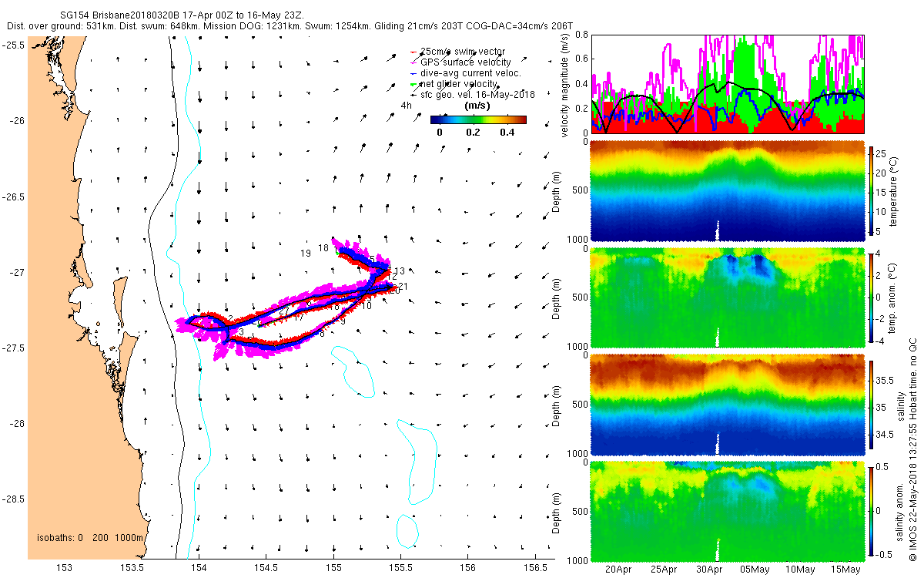Select the 'dive-avg current veloc.' legend text
924x578 pixels.
click(x=470, y=72)
